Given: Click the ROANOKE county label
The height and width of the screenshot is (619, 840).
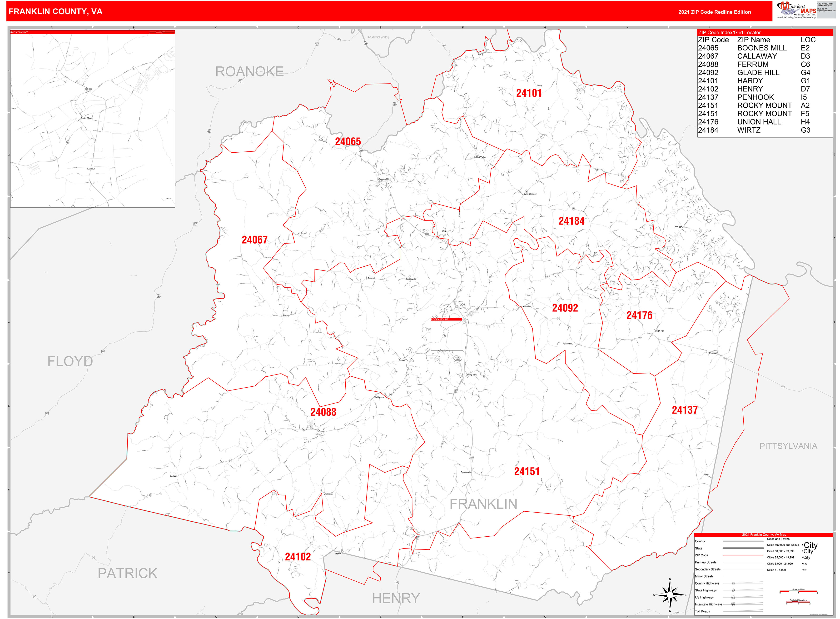Looking at the screenshot, I should [249, 72].
